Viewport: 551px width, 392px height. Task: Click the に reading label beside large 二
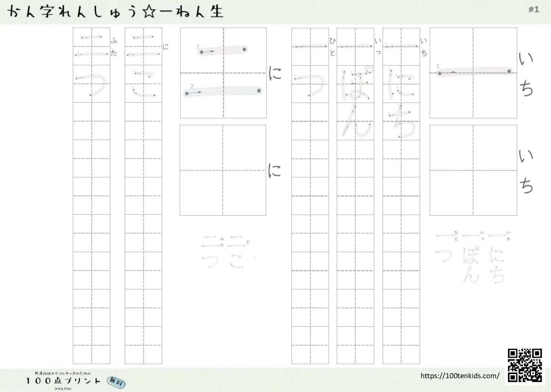pos(275,73)
